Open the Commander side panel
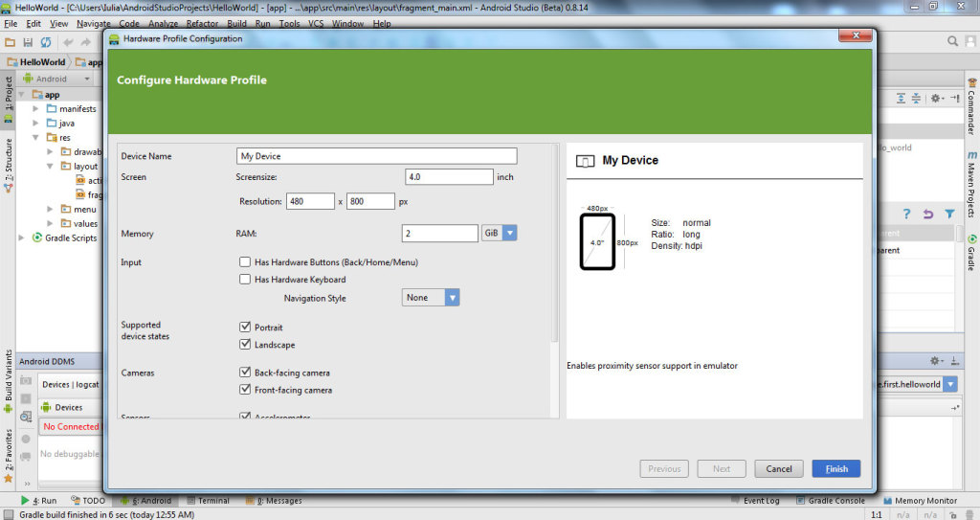This screenshot has width=980, height=520. [972, 106]
